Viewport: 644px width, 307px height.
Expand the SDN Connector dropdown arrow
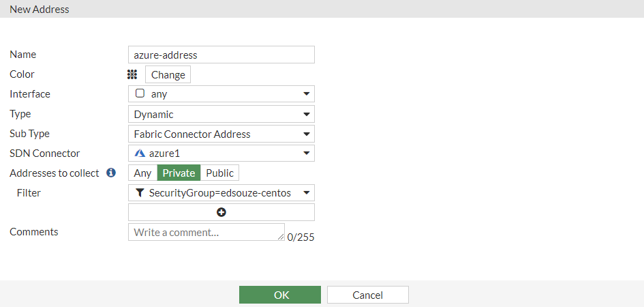tap(307, 154)
